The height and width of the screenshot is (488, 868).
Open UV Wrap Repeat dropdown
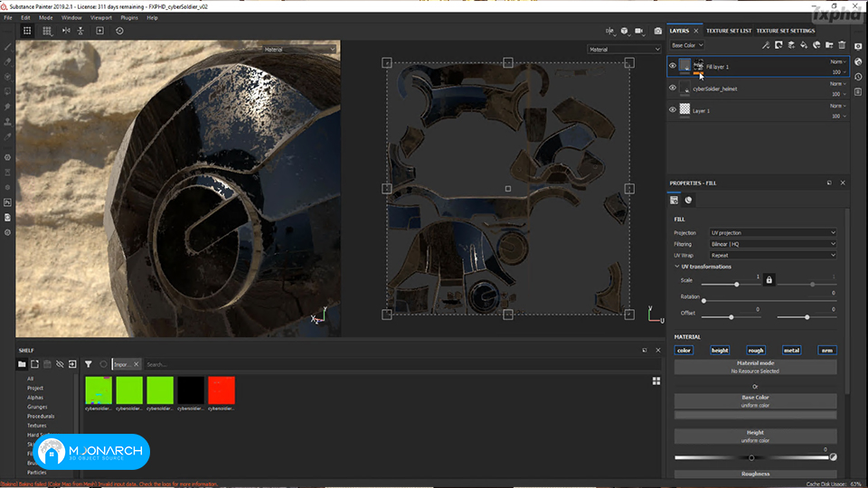pos(773,256)
